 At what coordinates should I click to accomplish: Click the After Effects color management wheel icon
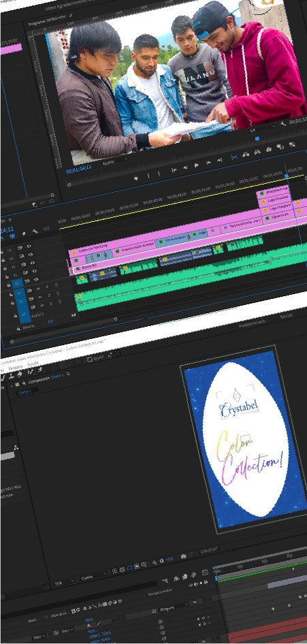155,562
